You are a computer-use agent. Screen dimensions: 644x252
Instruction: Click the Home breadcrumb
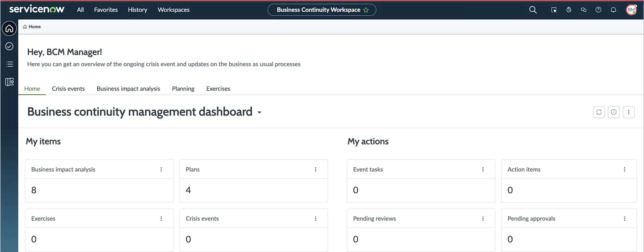(32, 26)
